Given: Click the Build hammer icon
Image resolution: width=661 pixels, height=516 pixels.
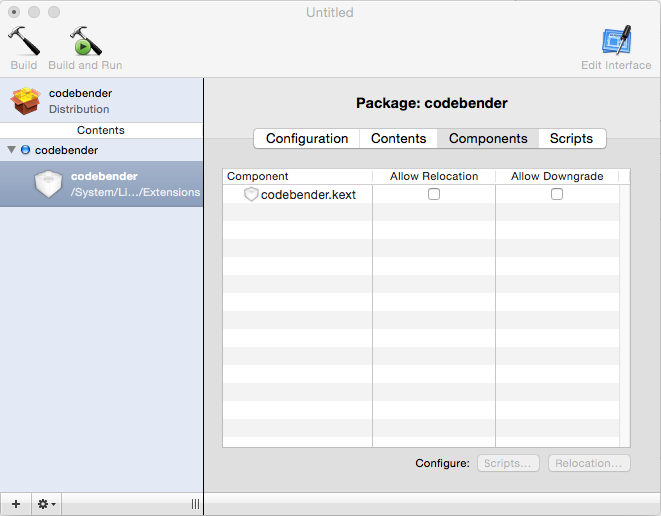Looking at the screenshot, I should 24,41.
